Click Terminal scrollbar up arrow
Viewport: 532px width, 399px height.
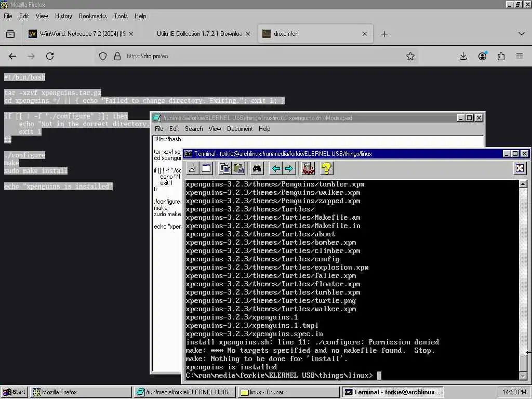(x=523, y=184)
